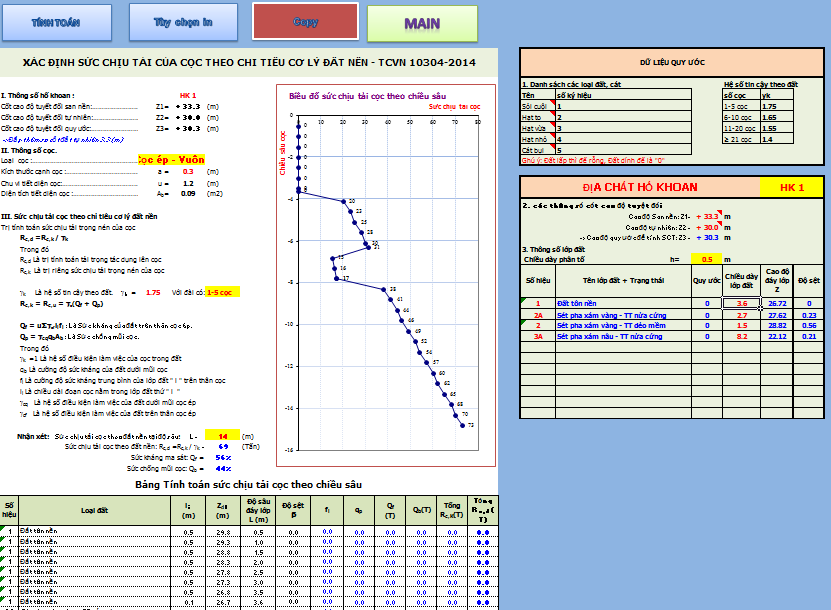Select the coefficient value 1.65
The height and width of the screenshot is (610, 831).
point(777,117)
